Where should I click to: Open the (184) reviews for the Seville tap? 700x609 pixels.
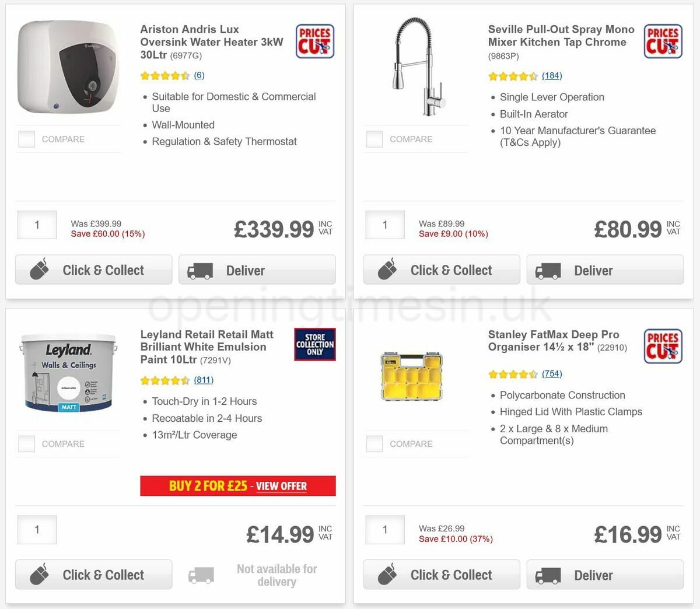point(551,75)
